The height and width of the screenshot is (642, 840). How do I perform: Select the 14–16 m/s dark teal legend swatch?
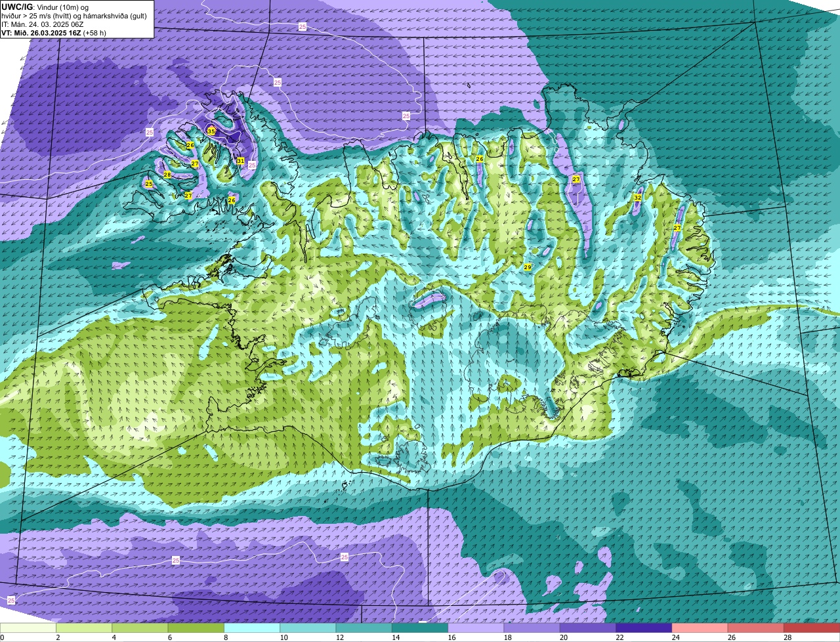point(420,628)
